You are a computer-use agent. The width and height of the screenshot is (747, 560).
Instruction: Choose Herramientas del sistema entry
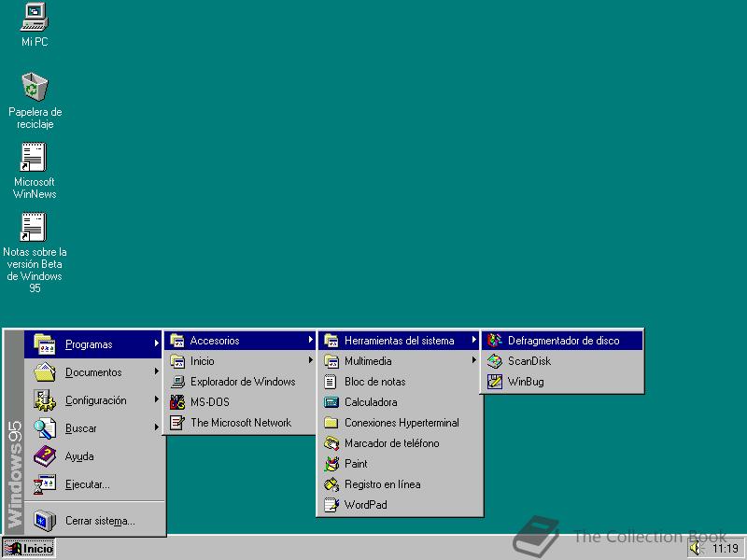400,340
